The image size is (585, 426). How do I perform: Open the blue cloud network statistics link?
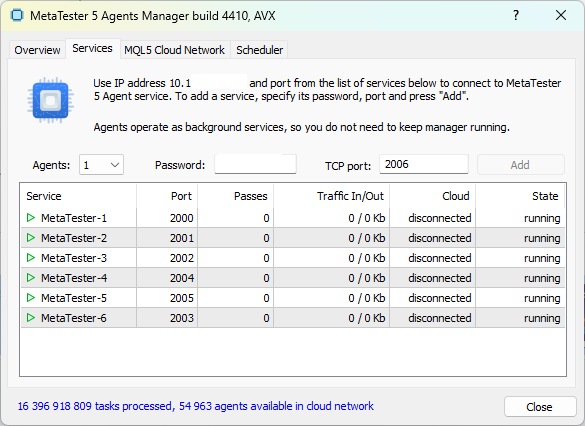point(195,406)
